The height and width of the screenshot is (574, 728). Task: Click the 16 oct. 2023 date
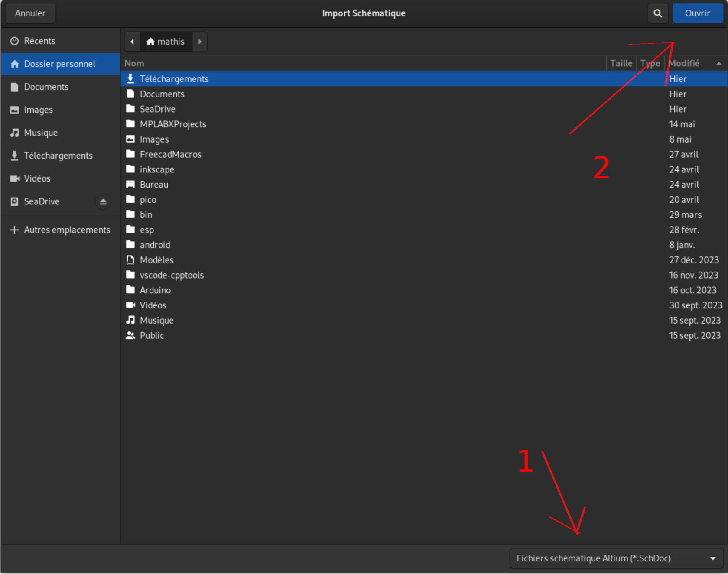click(693, 290)
